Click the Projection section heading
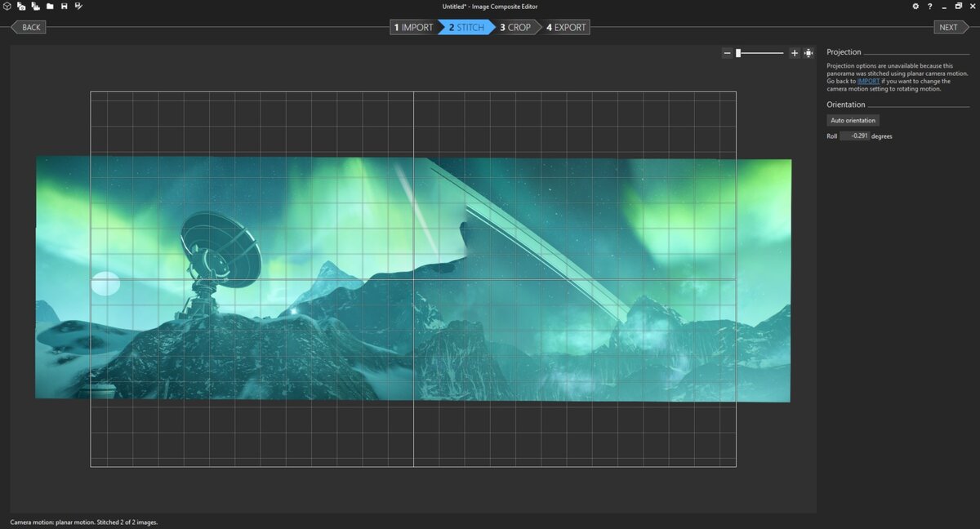980x529 pixels. click(844, 52)
